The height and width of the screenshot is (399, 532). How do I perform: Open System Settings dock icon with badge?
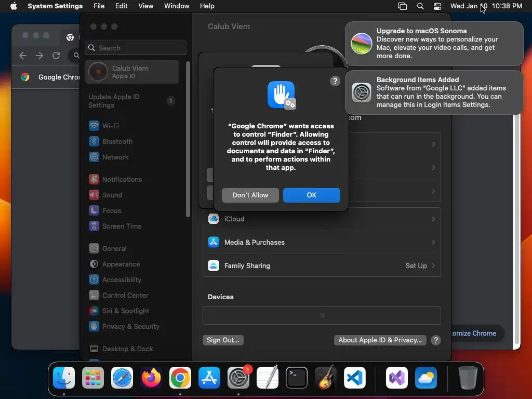(x=238, y=378)
